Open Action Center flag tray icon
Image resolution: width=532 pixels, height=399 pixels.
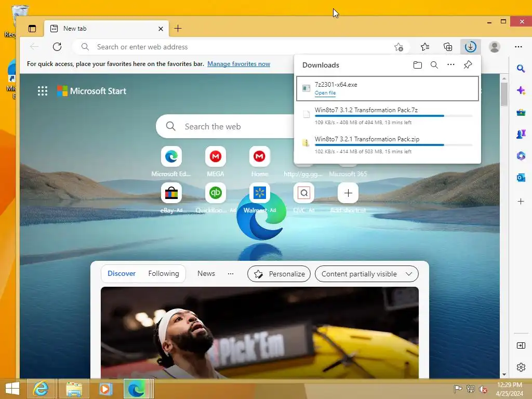tap(458, 389)
